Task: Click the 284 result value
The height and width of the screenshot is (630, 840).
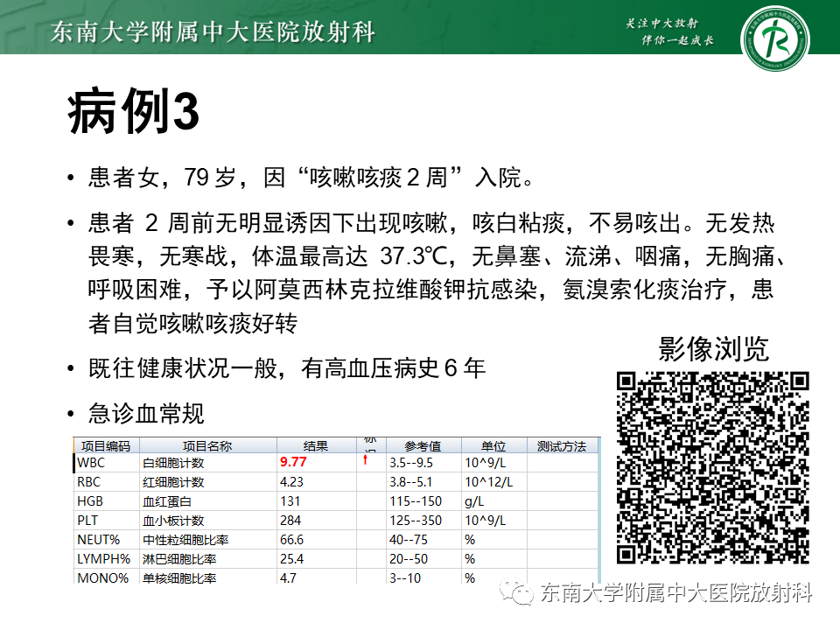Action: tap(290, 521)
